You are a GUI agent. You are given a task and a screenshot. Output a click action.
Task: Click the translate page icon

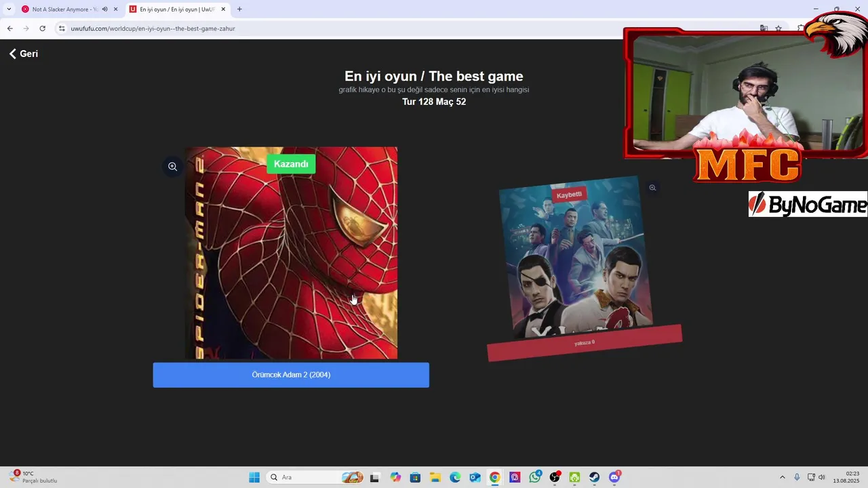764,28
